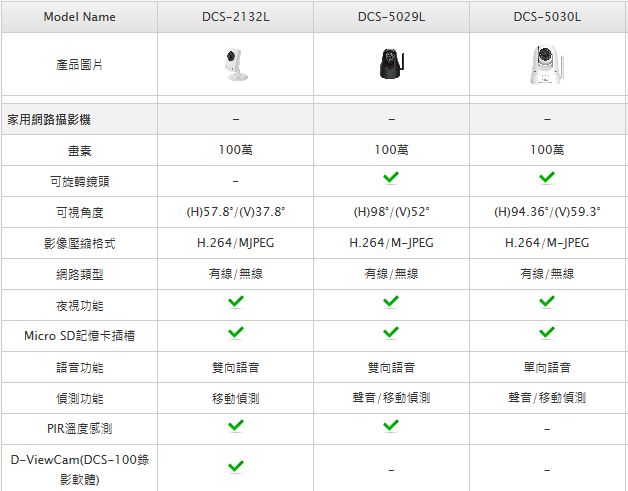Click the (H)98°/(V)52° viewing angle cell
The height and width of the screenshot is (491, 628).
pyautogui.click(x=391, y=212)
